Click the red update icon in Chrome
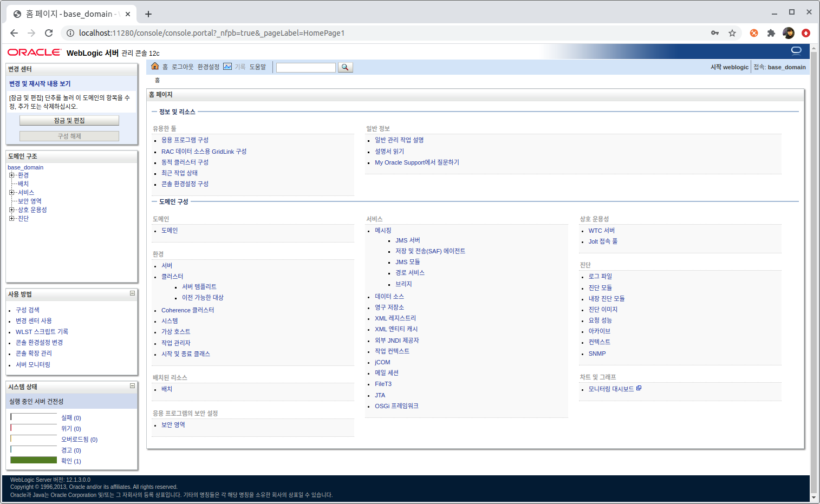 pyautogui.click(x=806, y=33)
